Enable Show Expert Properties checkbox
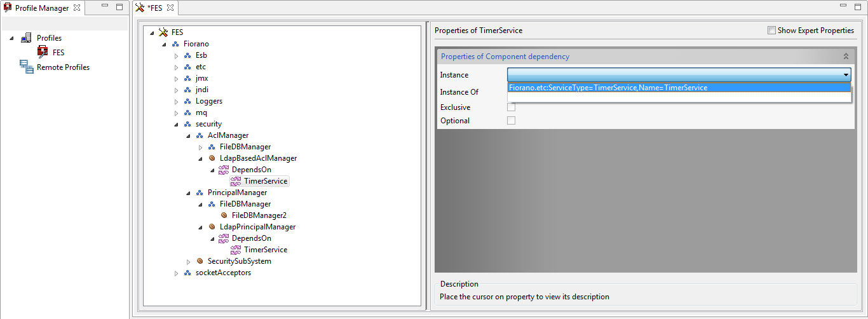This screenshot has height=319, width=868. tap(771, 31)
